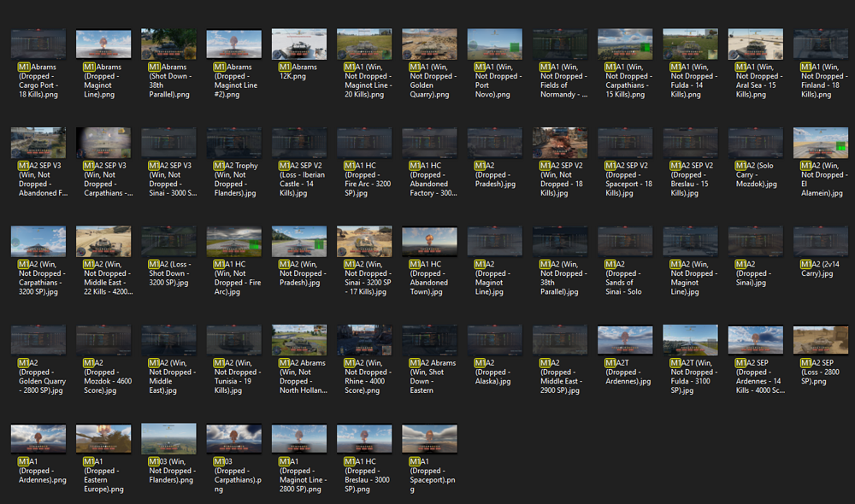Click M1A2 SEP V3 Sinai 3000 file name
This screenshot has height=504, width=855.
pos(173,179)
